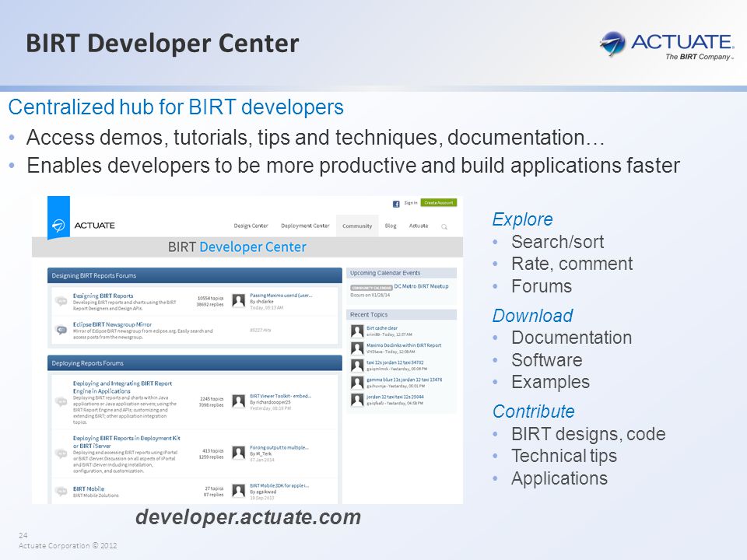Click the avatar beside Maximo Doclinks within BIRT Report
Viewport: 747px width, 560px height.
tap(357, 348)
